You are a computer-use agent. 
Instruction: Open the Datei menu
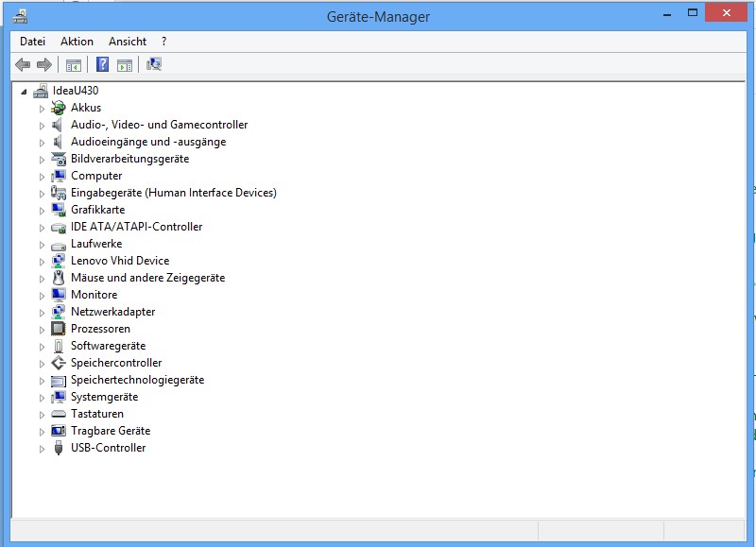click(x=32, y=42)
